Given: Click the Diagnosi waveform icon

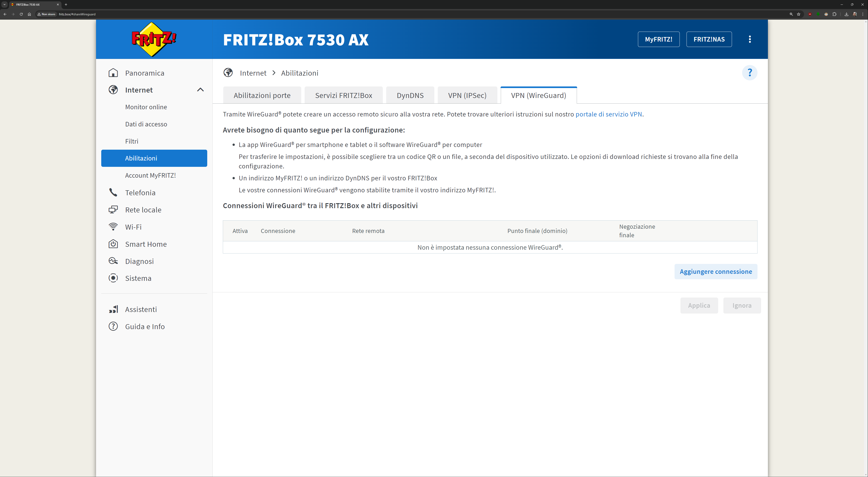Looking at the screenshot, I should point(113,261).
